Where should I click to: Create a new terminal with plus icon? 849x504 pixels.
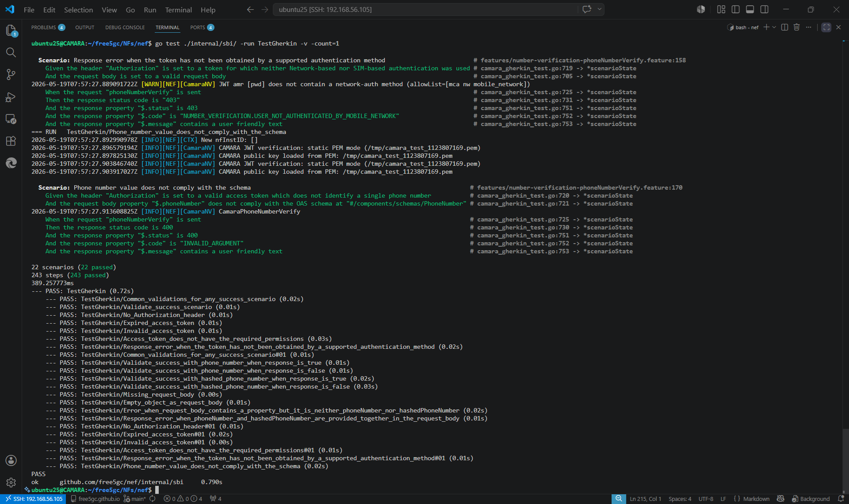pos(766,27)
